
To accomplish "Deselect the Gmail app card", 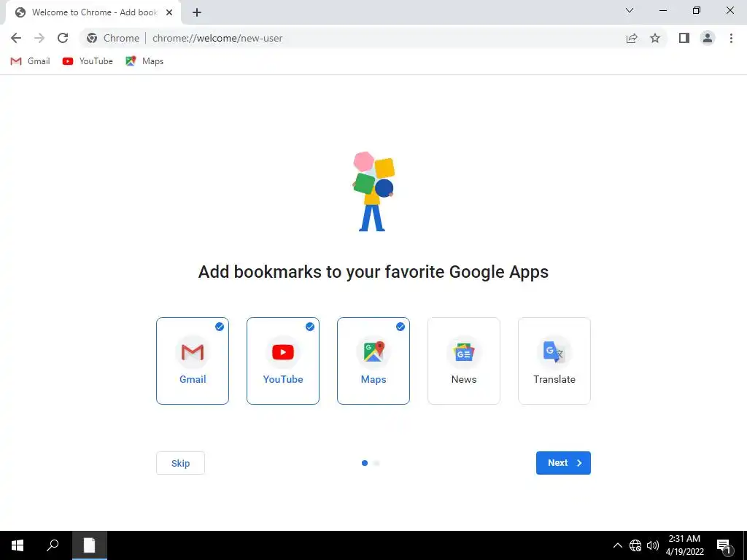I will [x=193, y=361].
